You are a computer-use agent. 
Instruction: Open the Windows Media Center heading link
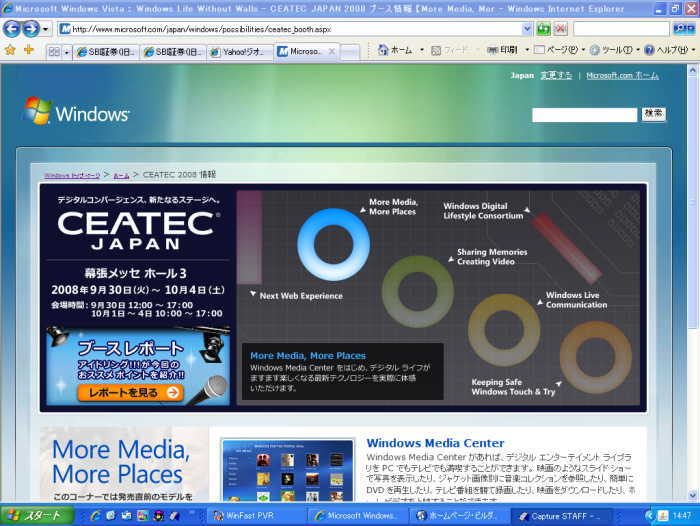click(x=435, y=443)
